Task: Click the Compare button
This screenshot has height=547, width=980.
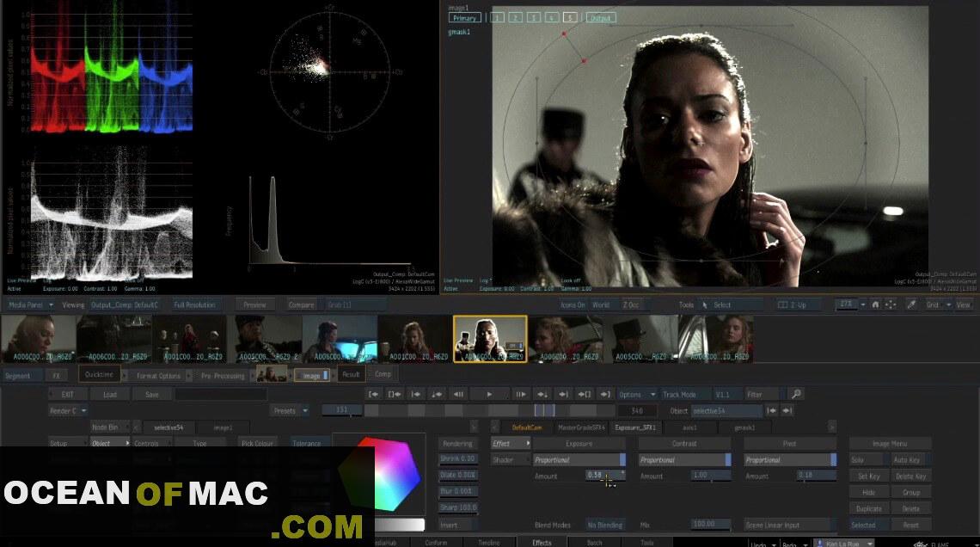Action: 301,305
